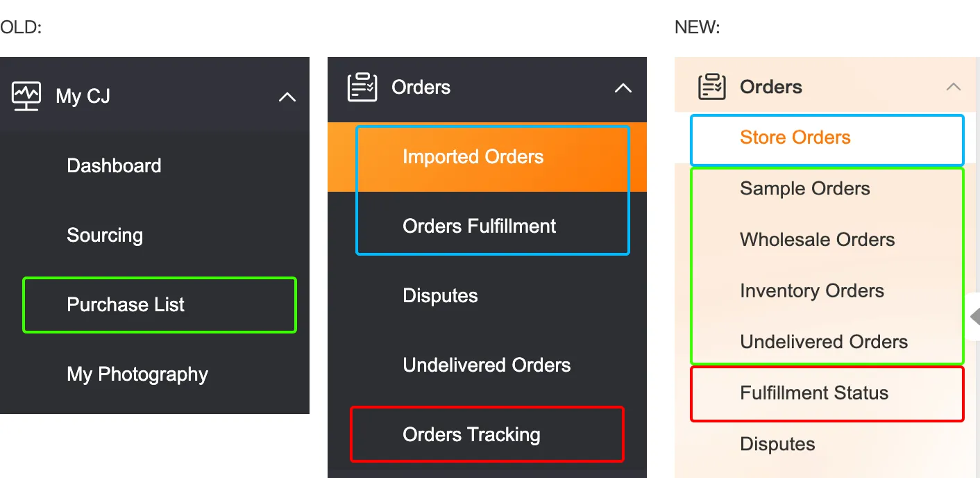The width and height of the screenshot is (980, 478).
Task: Open Sample Orders
Action: [x=804, y=188]
